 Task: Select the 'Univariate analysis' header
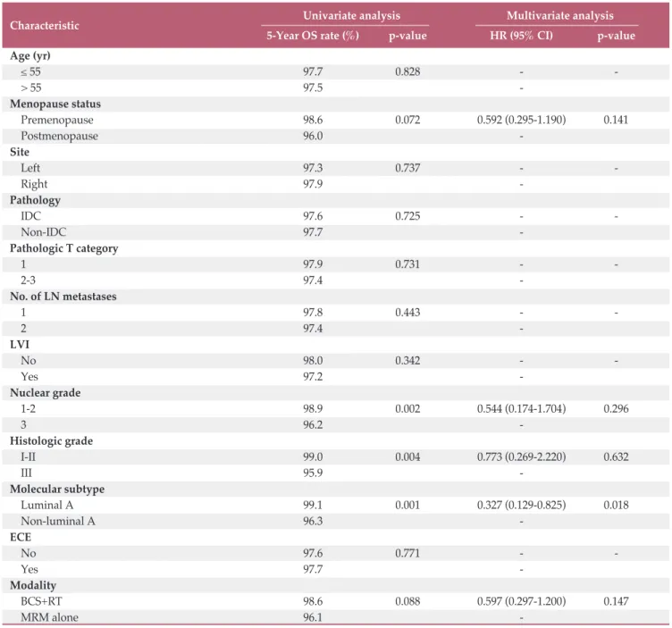coord(351,15)
